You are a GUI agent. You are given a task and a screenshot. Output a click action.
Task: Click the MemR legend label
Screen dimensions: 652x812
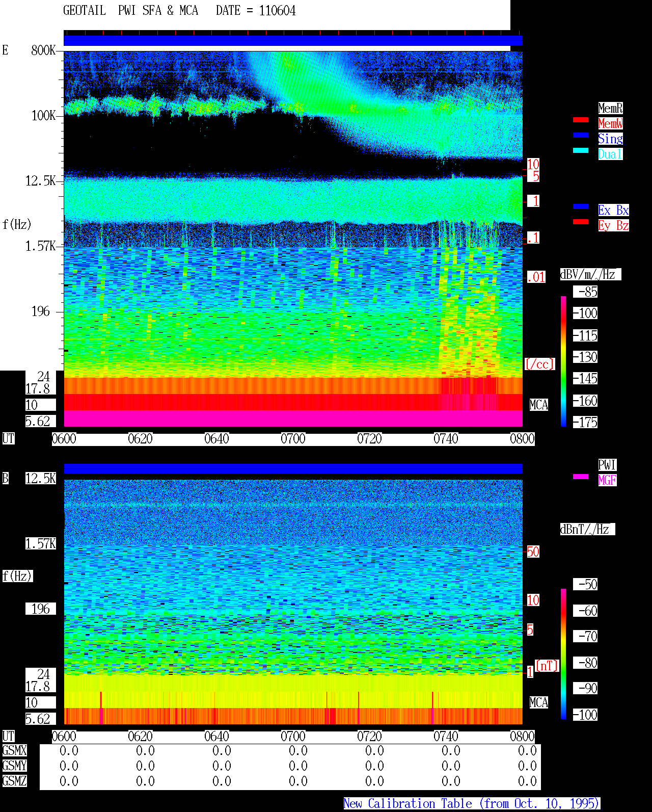point(610,108)
